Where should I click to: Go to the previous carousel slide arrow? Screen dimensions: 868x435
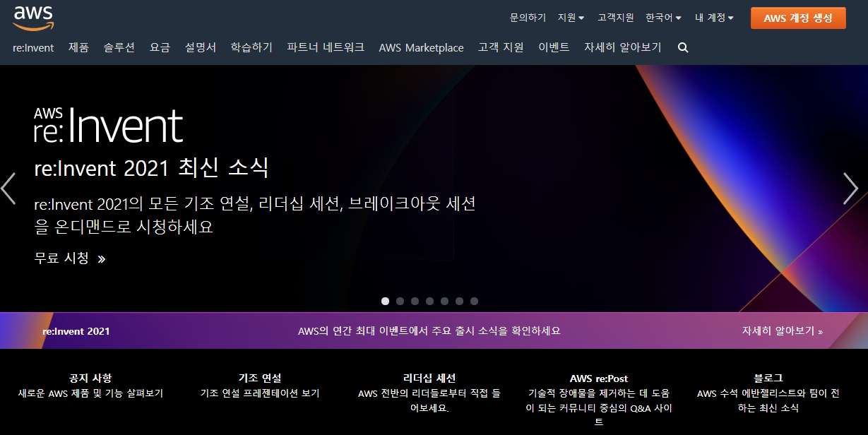click(8, 189)
